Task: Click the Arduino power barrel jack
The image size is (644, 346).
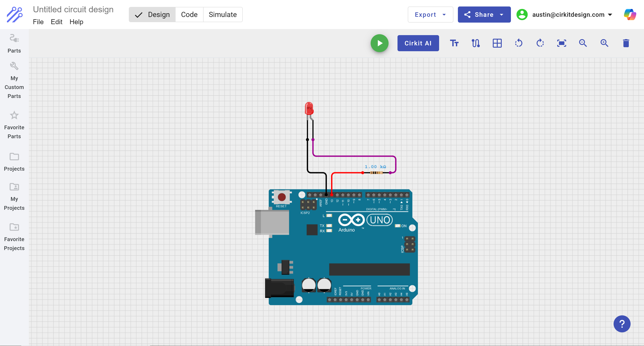Action: pyautogui.click(x=280, y=288)
